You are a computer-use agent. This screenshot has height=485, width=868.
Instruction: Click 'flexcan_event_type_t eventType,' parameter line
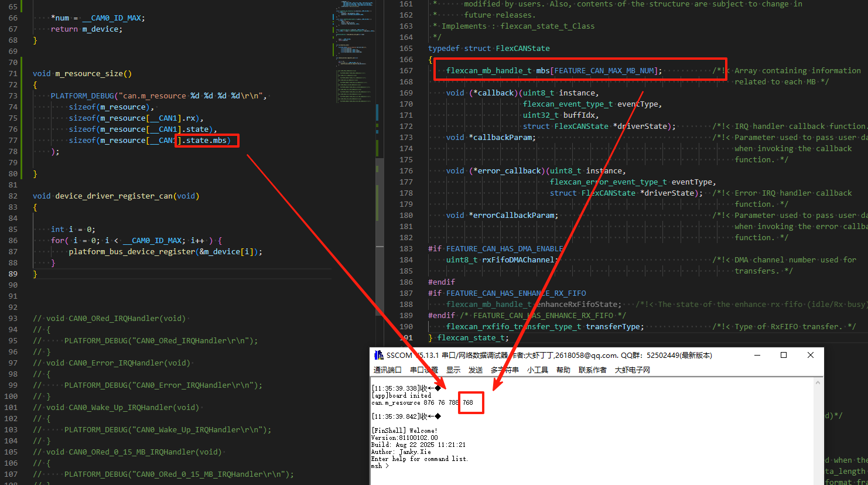592,104
